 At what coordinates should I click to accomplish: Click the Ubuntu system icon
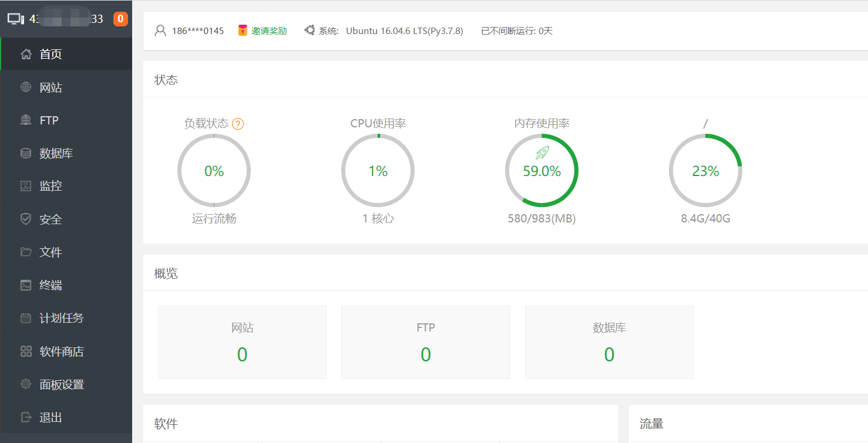tap(309, 30)
